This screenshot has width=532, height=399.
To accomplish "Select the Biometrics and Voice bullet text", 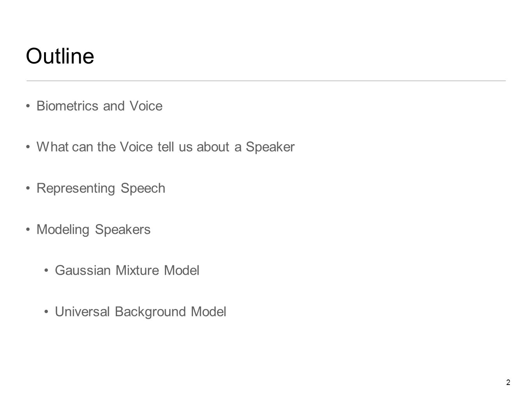I will 99,106.
